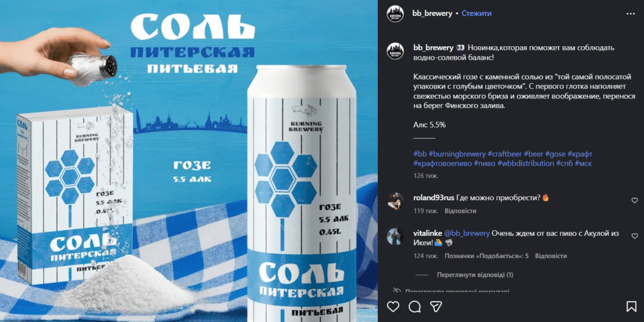Screen dimensions: 644x322
Task: Open @bb_brewery mention in vitalinke comment
Action: coord(467,233)
